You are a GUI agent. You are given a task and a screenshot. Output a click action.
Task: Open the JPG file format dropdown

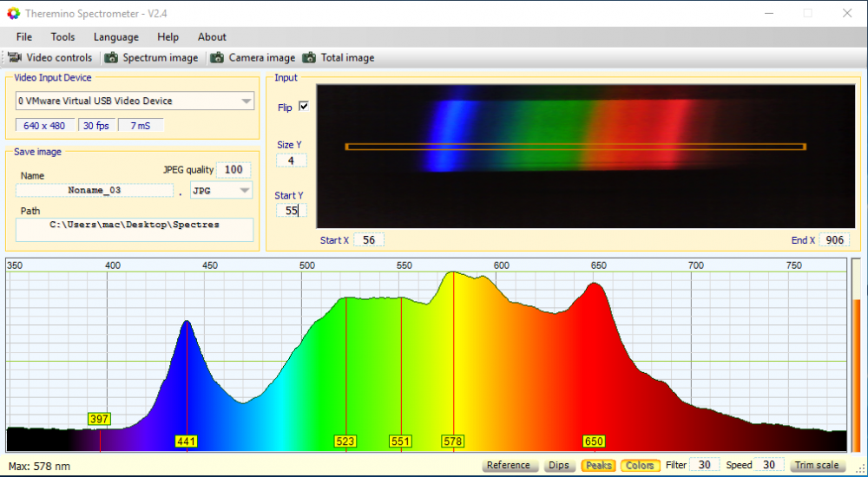tap(220, 190)
